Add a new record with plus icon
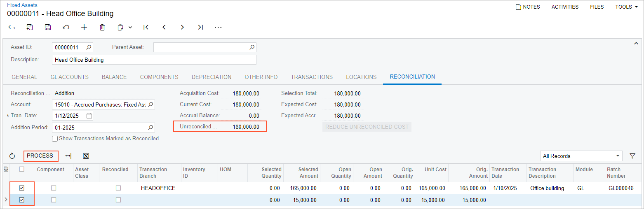Screen dimensions: 644x209 tap(84, 27)
